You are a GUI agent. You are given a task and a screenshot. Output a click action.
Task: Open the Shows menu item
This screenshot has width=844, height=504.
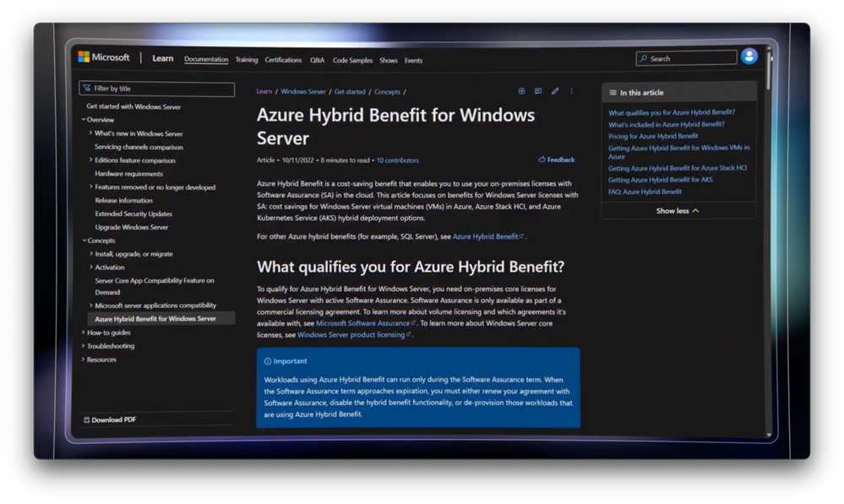click(x=388, y=60)
